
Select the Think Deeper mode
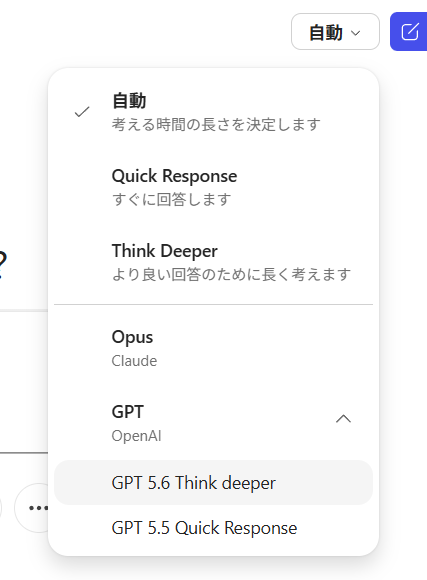[213, 262]
